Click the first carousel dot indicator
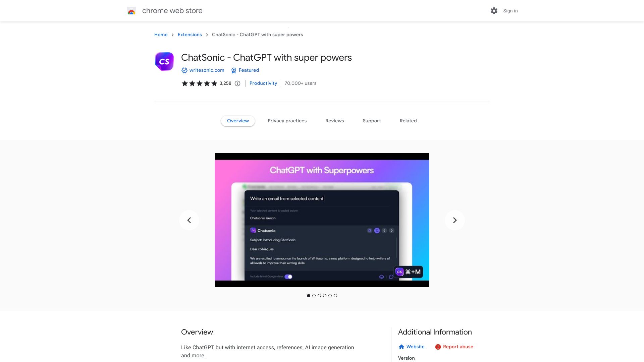 point(308,295)
